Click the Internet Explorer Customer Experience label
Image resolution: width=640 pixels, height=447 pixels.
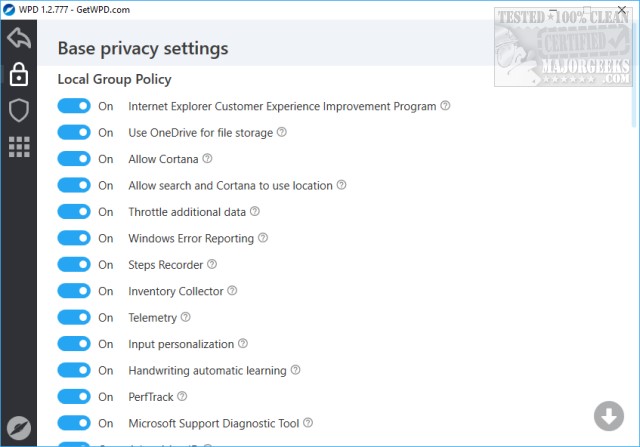tap(282, 106)
